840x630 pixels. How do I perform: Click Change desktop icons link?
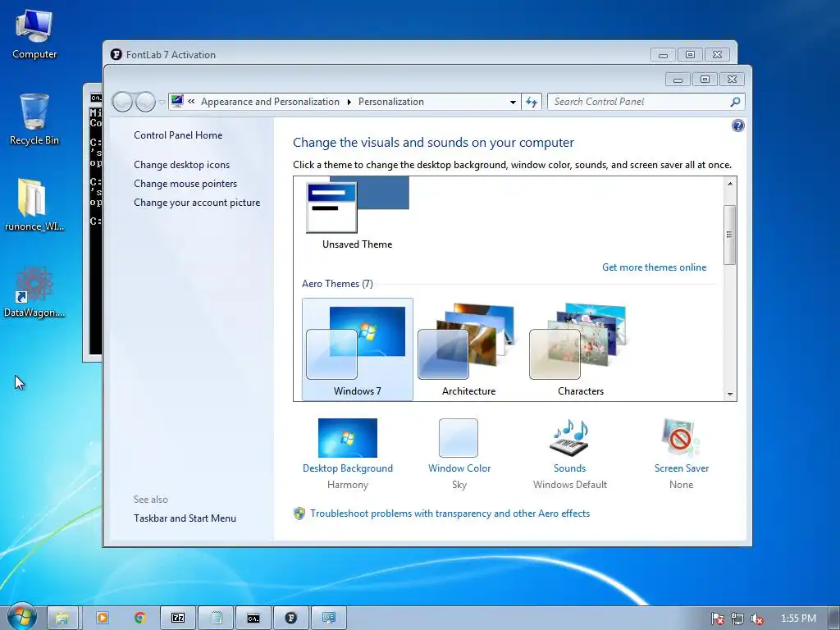point(181,164)
